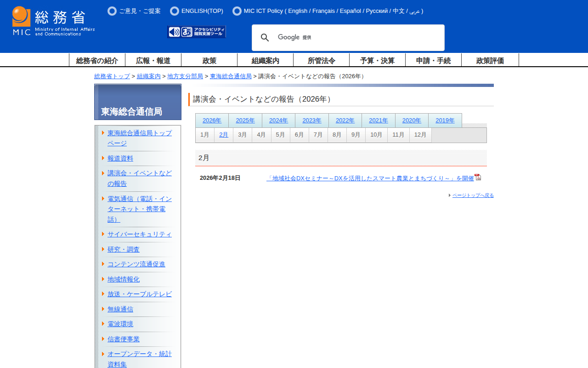Open the 政策 main menu item

coord(209,60)
